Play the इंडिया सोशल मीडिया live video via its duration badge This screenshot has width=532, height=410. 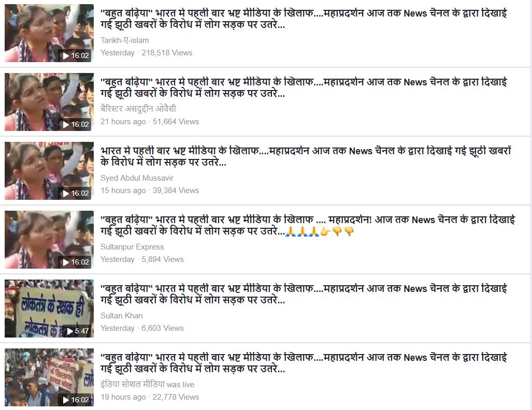point(75,400)
